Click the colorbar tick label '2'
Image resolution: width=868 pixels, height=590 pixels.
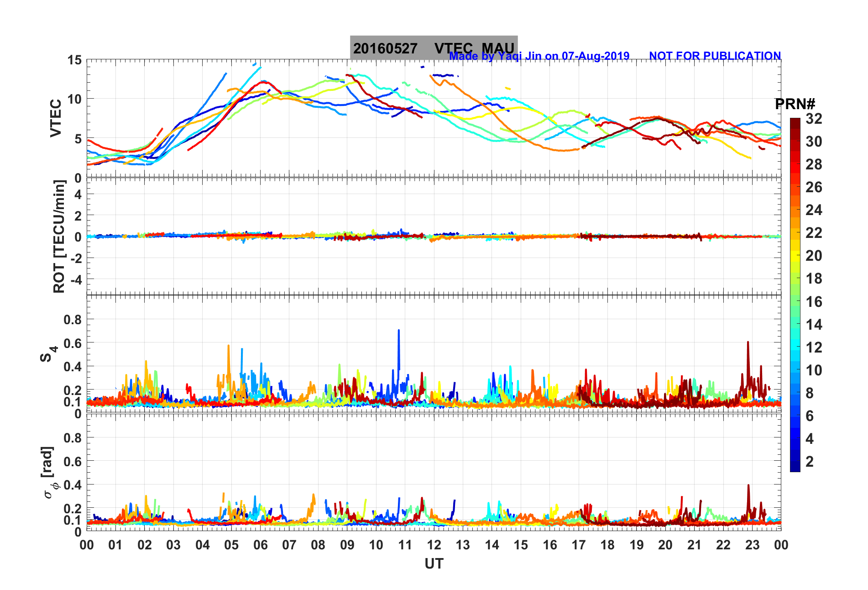click(x=810, y=461)
